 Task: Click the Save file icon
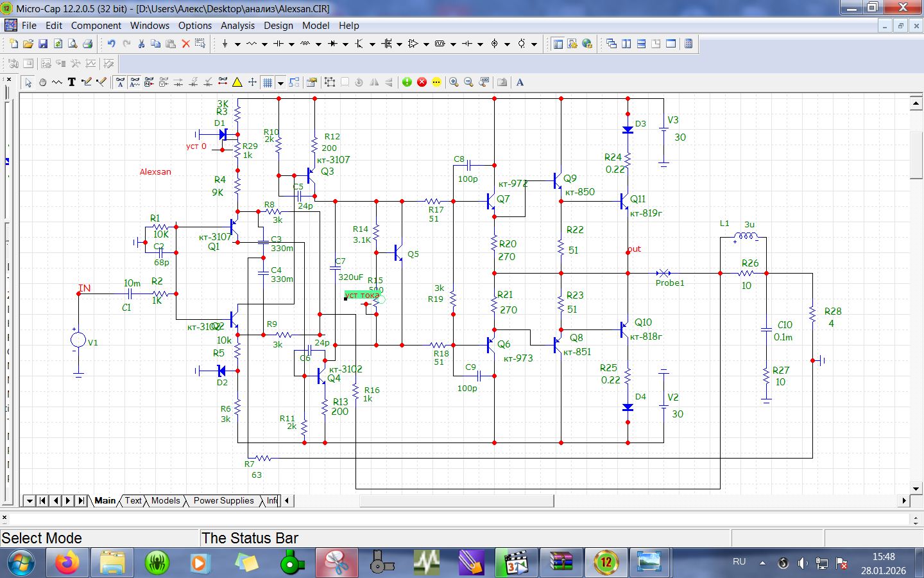point(43,44)
